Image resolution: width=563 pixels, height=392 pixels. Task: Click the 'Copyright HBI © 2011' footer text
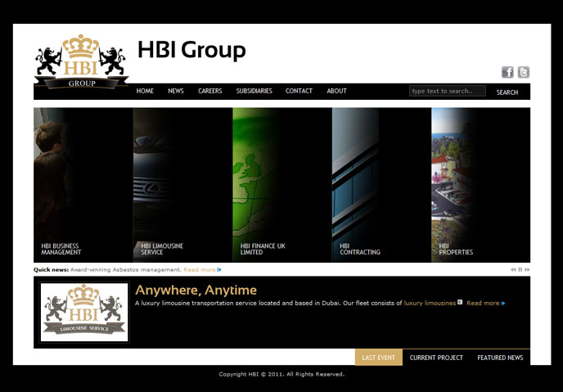(x=281, y=374)
